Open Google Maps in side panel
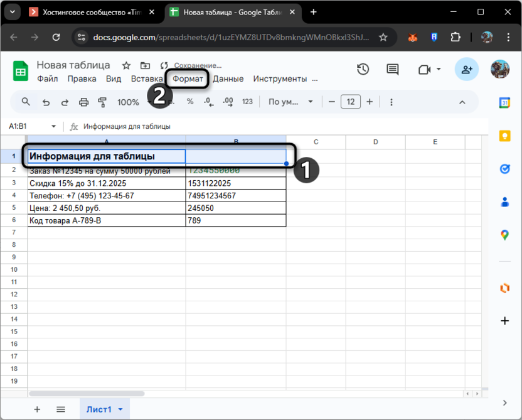Viewport: 522px width, 420px height. click(x=504, y=235)
